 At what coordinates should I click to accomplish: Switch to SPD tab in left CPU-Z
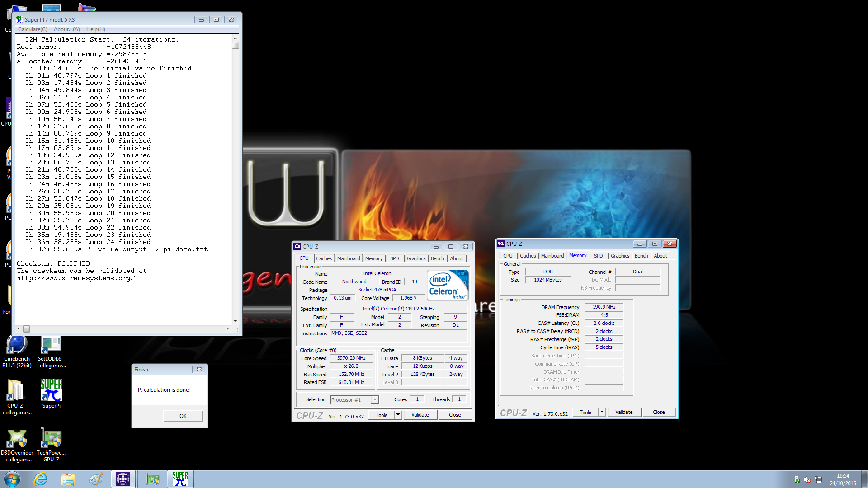395,258
